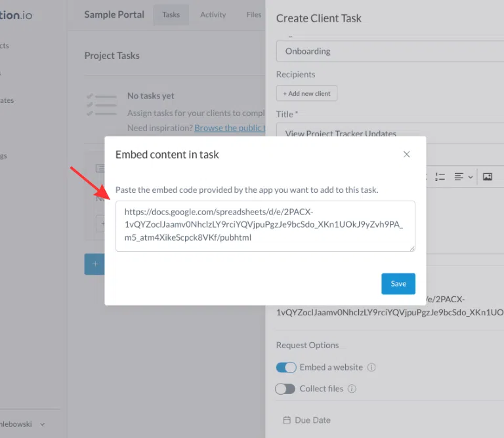504x438 pixels.
Task: Enable the Collect files toggle
Action: coord(285,389)
